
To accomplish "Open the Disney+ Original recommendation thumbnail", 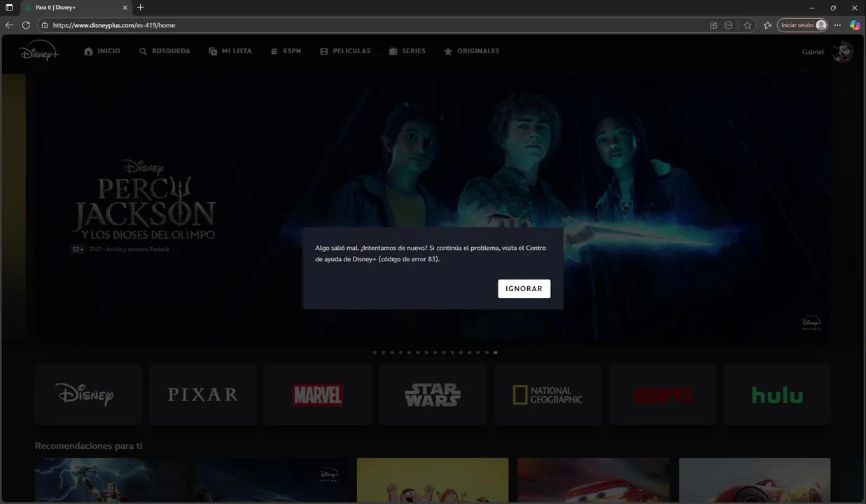I will [x=272, y=480].
